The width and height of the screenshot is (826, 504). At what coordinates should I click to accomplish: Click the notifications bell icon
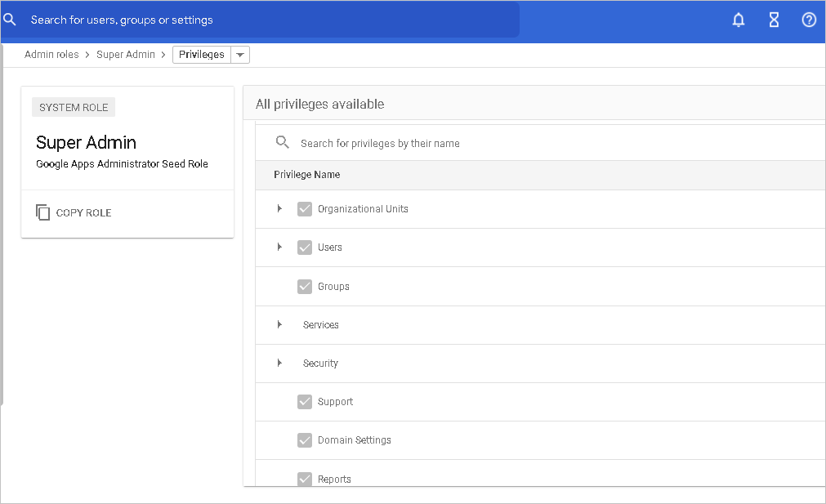(739, 20)
